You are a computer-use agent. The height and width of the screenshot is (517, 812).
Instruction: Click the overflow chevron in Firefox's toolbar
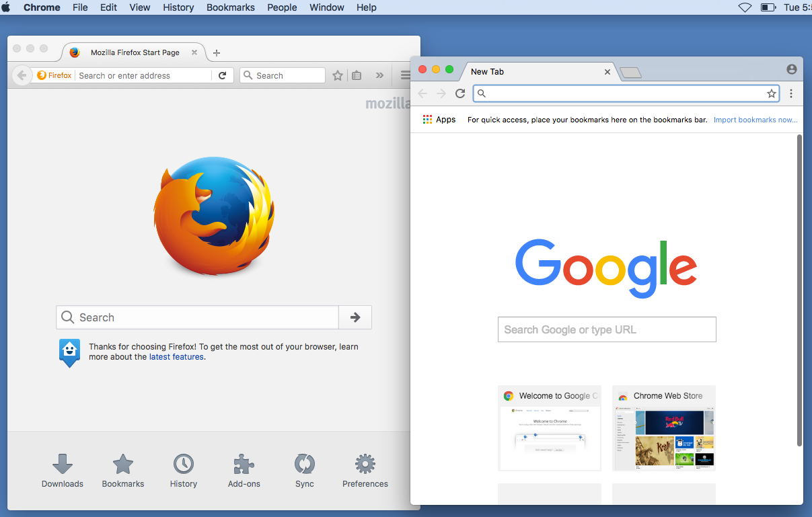(x=379, y=75)
